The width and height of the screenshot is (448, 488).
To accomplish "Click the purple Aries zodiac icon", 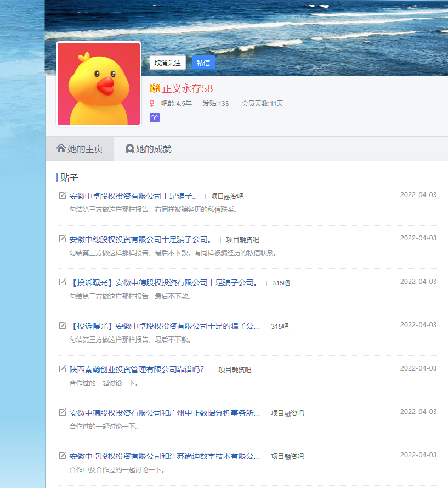I will click(155, 117).
